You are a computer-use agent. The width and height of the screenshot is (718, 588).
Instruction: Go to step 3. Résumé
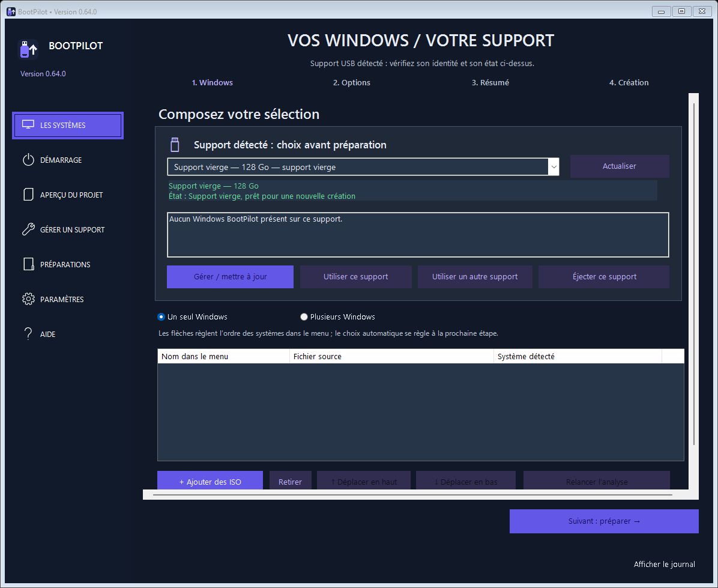(x=490, y=83)
